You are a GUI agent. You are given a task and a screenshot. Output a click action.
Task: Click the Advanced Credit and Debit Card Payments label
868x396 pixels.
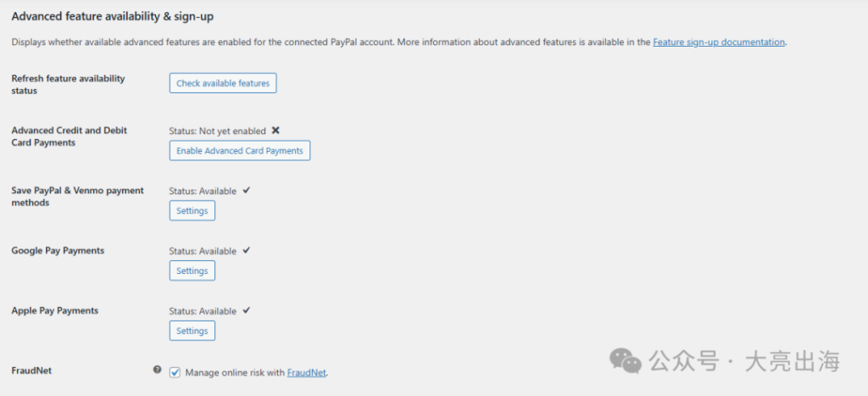(70, 137)
